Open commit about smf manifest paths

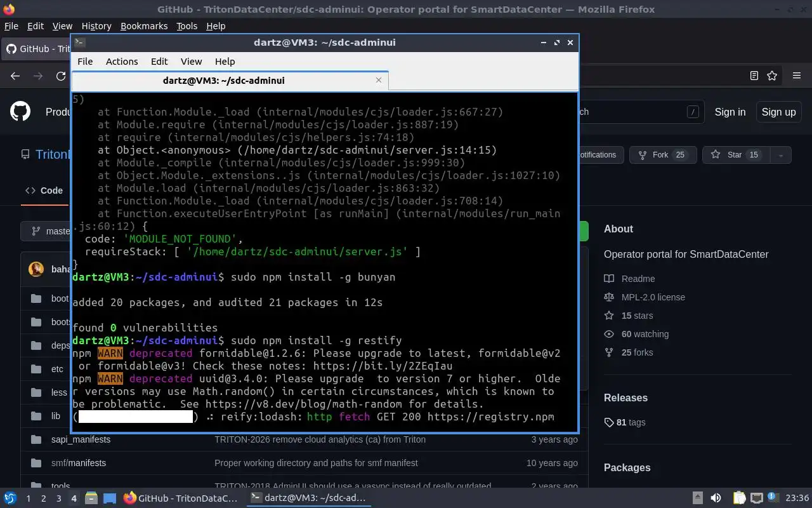pyautogui.click(x=316, y=463)
